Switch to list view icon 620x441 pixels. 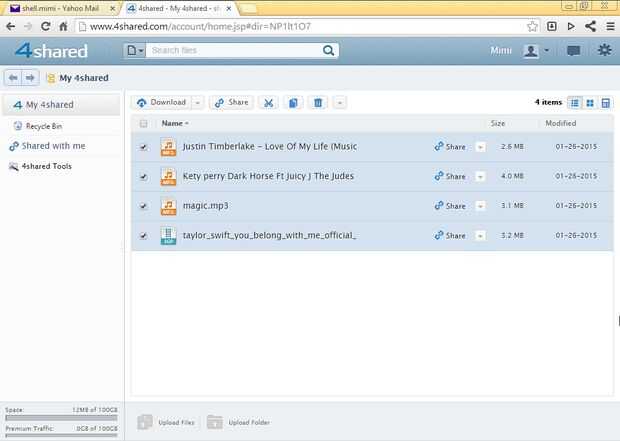click(575, 103)
